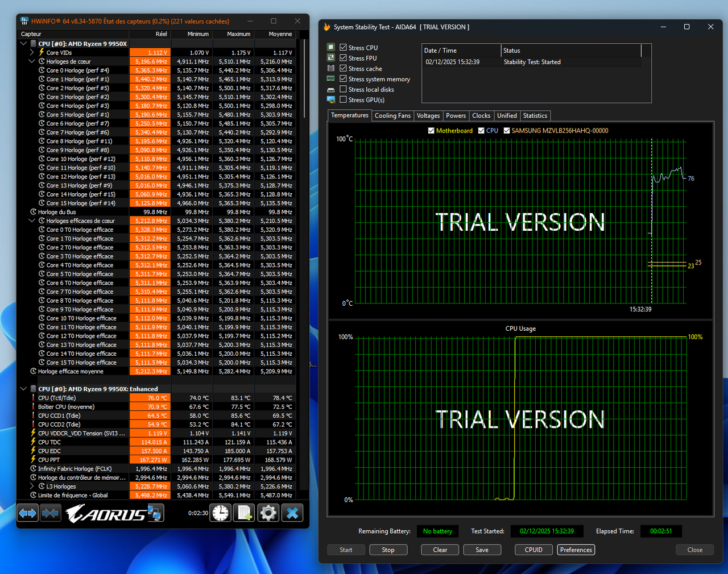The height and width of the screenshot is (574, 728).
Task: Select the Unified tab
Action: (x=507, y=116)
